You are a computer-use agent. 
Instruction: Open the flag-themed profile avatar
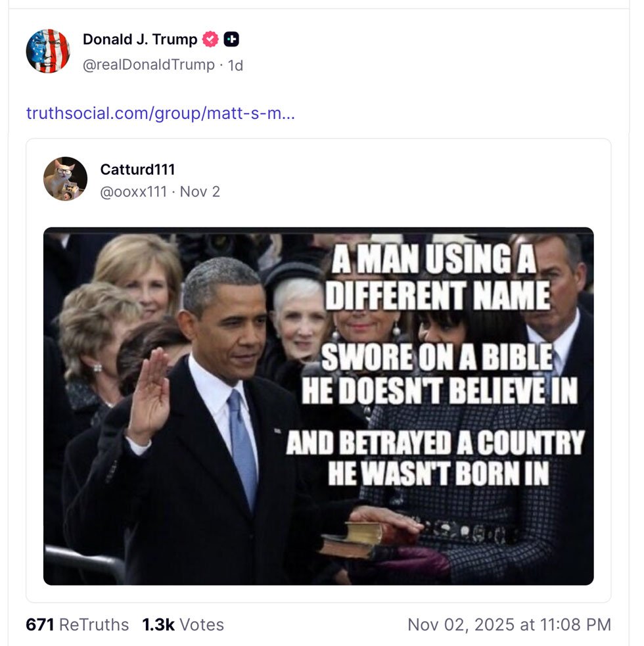(x=48, y=51)
